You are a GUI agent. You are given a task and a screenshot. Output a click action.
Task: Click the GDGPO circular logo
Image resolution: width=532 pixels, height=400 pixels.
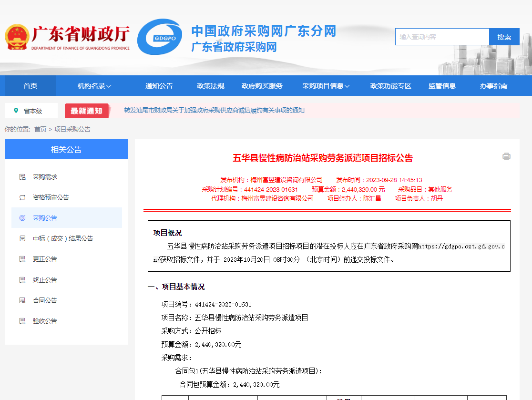(161, 37)
